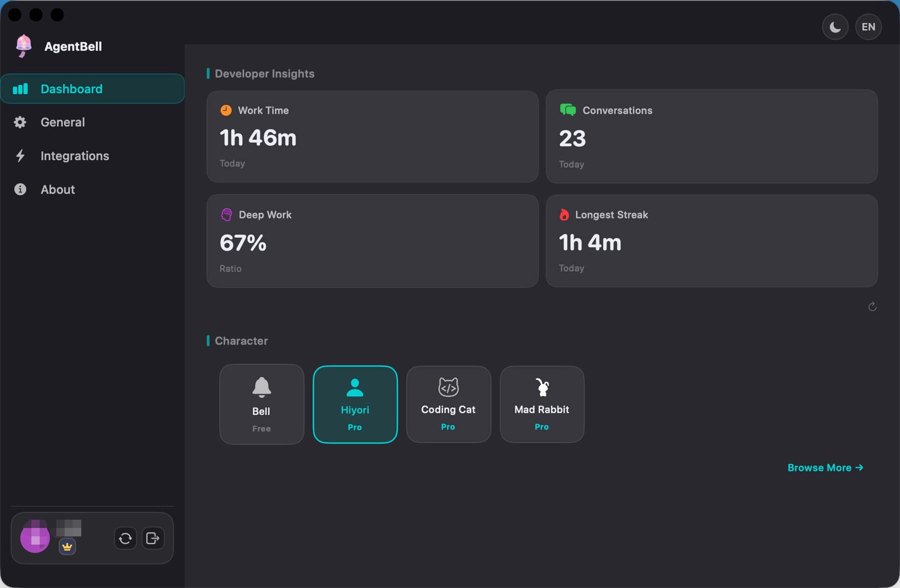
Task: Click the AgentBell avatar icon
Action: tap(23, 46)
